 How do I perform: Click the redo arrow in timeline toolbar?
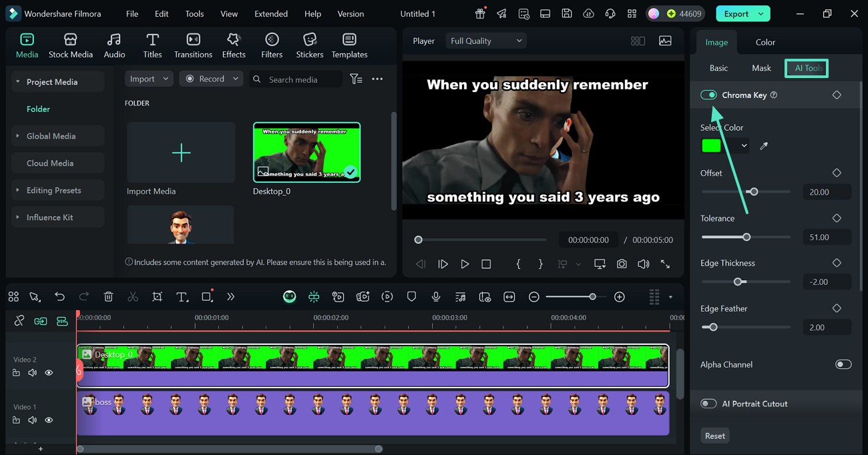[84, 297]
